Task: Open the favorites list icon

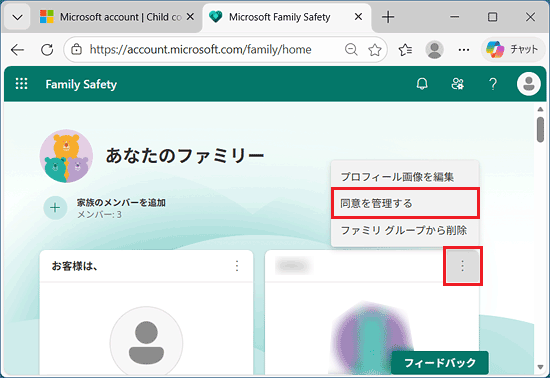Action: pyautogui.click(x=405, y=50)
